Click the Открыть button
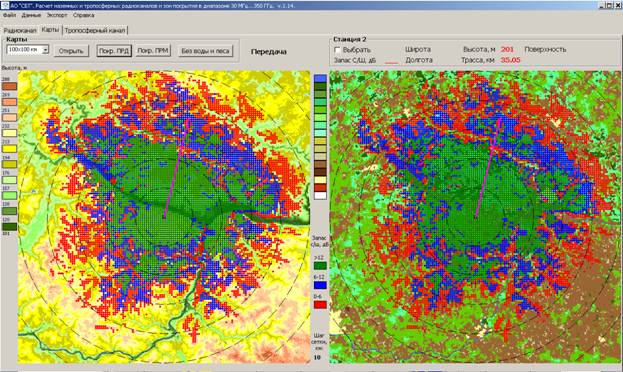Screen dimensions: 623x372 pyautogui.click(x=71, y=51)
